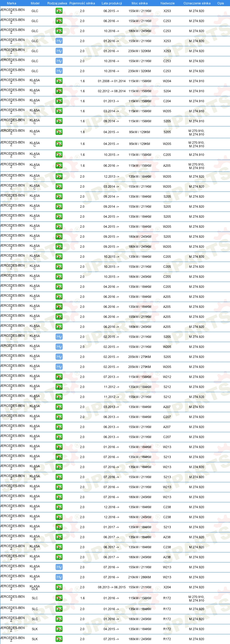
Task: Click the Model column header
Action: click(x=35, y=3)
